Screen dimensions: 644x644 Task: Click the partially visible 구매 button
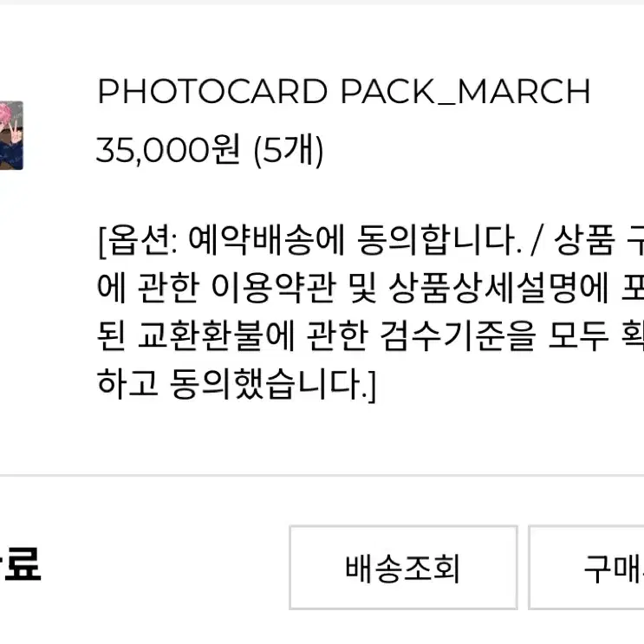tap(586, 567)
